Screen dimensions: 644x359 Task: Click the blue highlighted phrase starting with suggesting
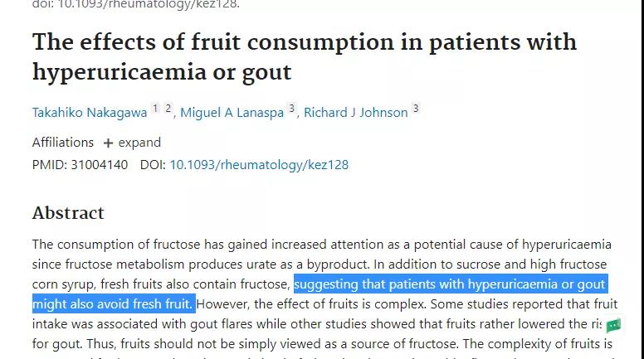tap(451, 284)
